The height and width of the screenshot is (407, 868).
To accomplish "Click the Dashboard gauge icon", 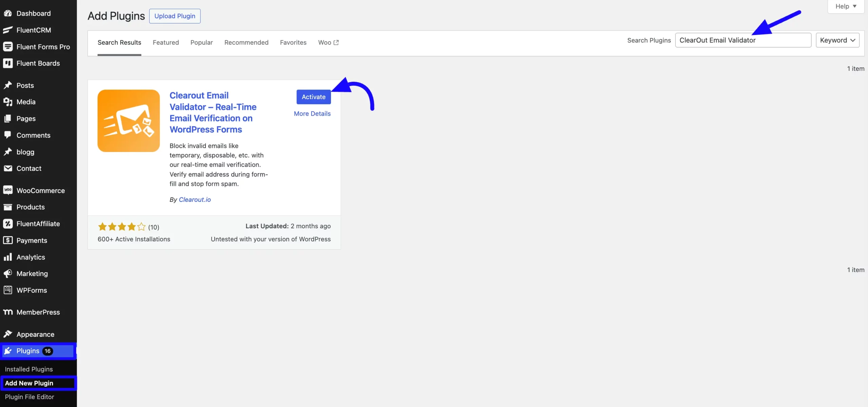I will coord(8,14).
